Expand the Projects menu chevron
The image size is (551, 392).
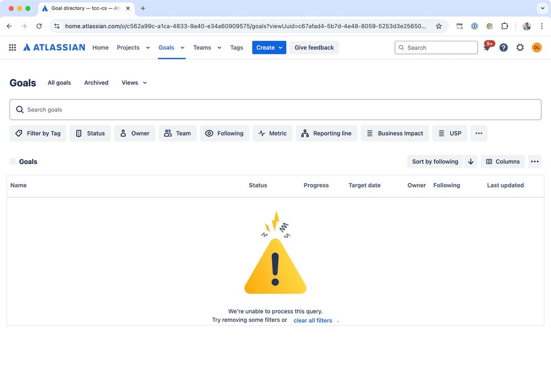pos(148,48)
